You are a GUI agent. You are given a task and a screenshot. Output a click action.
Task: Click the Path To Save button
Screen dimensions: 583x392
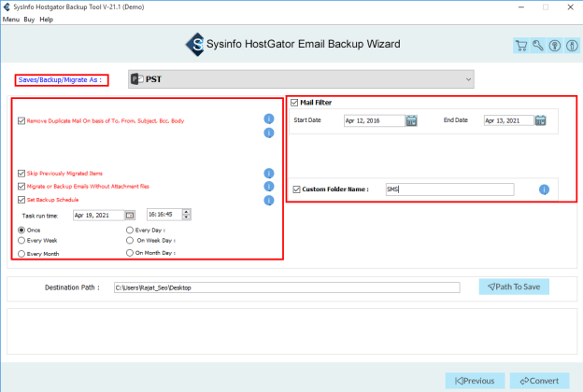514,287
